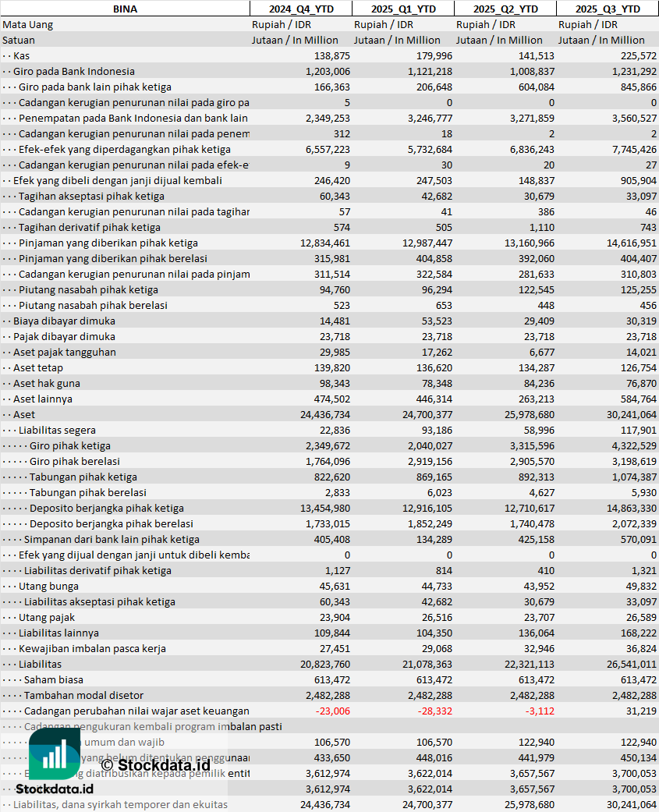
Task: Select negative value -23,006 in red
Action: pyautogui.click(x=333, y=711)
